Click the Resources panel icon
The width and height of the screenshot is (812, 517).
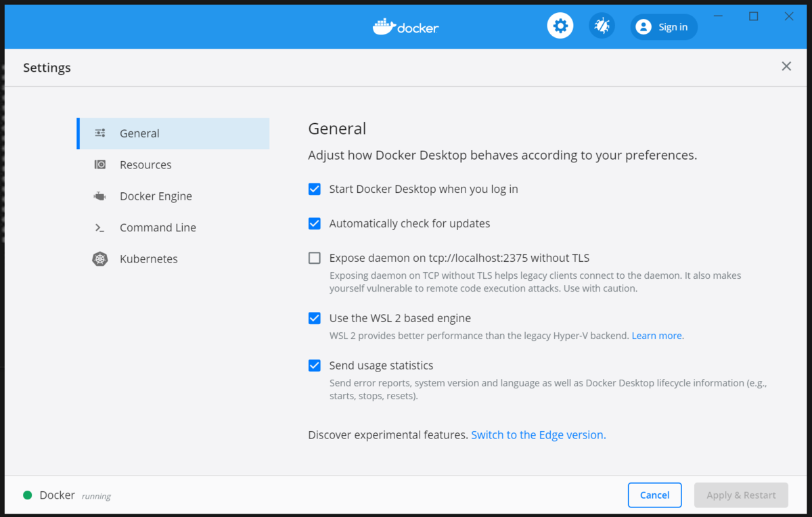pyautogui.click(x=100, y=164)
